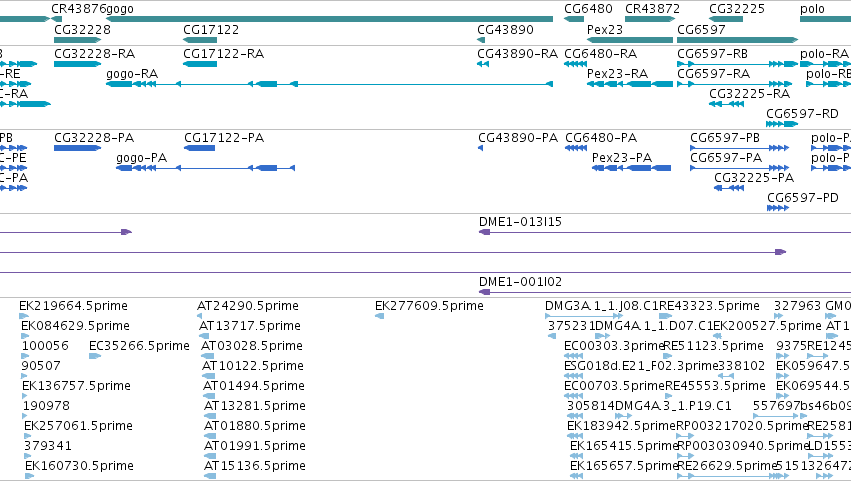Click the EK084629.5prime EST label
This screenshot has width=851, height=481.
click(75, 326)
